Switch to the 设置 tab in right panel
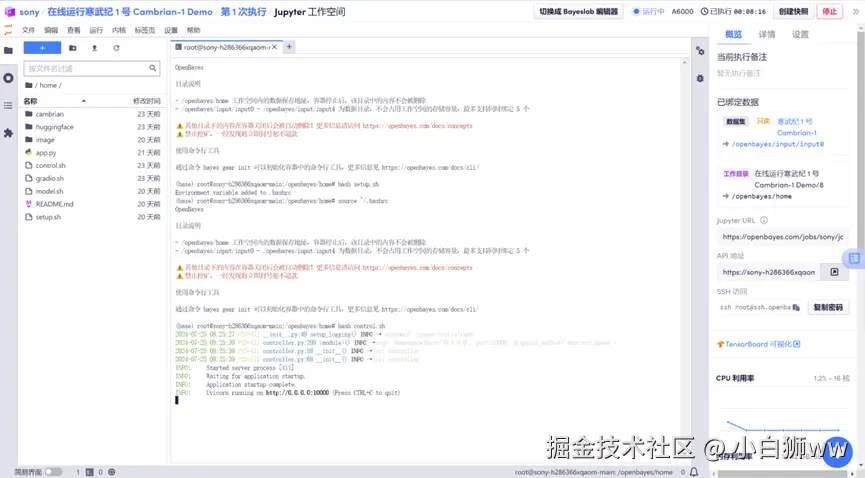Screen dimensions: 865x478 (800, 34)
